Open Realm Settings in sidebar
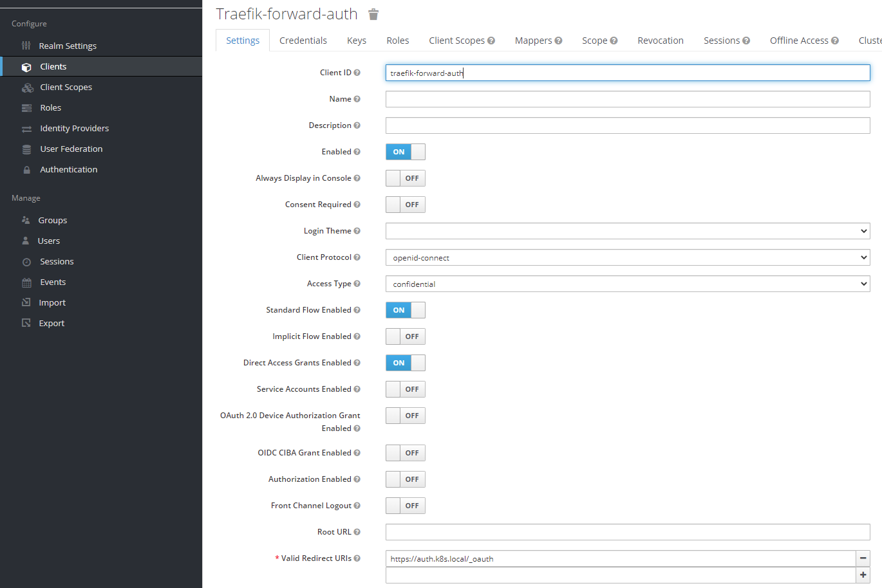This screenshot has width=882, height=588. (x=68, y=46)
